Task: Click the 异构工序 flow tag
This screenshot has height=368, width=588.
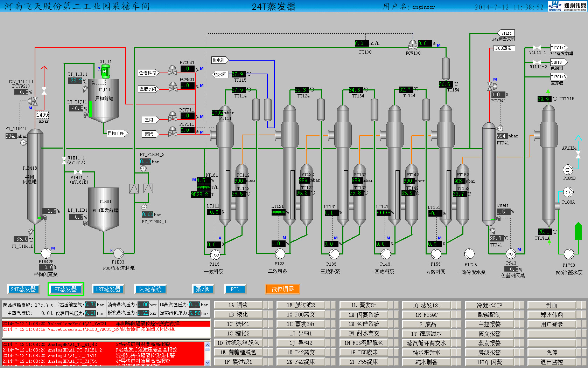Action: tap(117, 133)
